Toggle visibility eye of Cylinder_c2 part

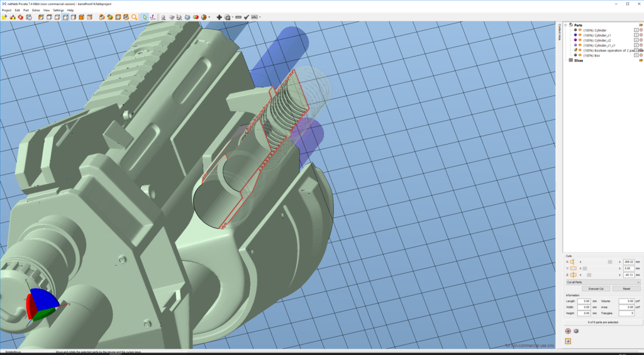[x=580, y=40]
